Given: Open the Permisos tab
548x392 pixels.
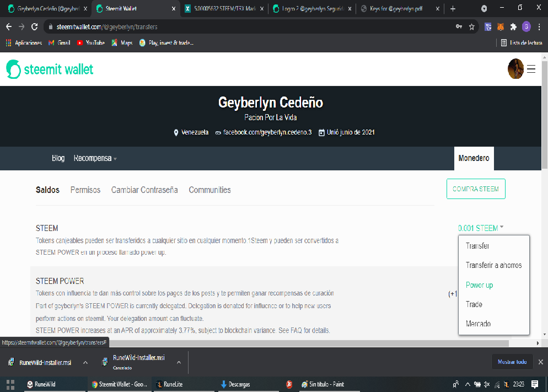Looking at the screenshot, I should (x=85, y=190).
